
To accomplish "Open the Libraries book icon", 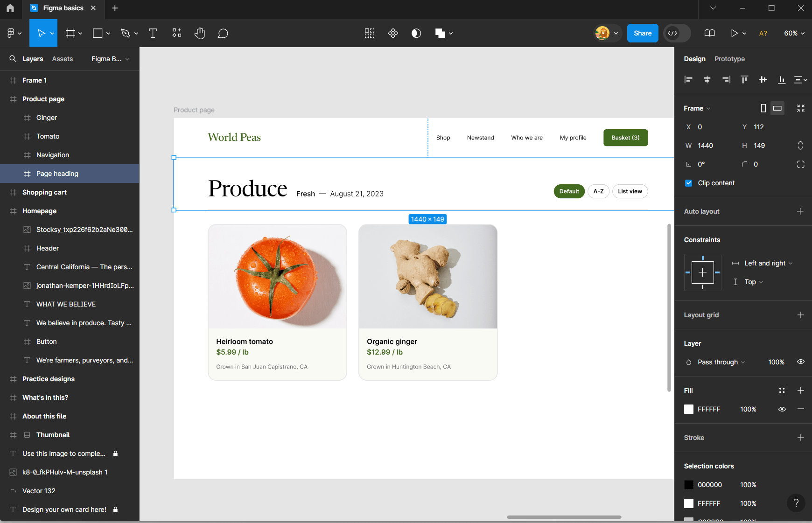I will [x=709, y=33].
